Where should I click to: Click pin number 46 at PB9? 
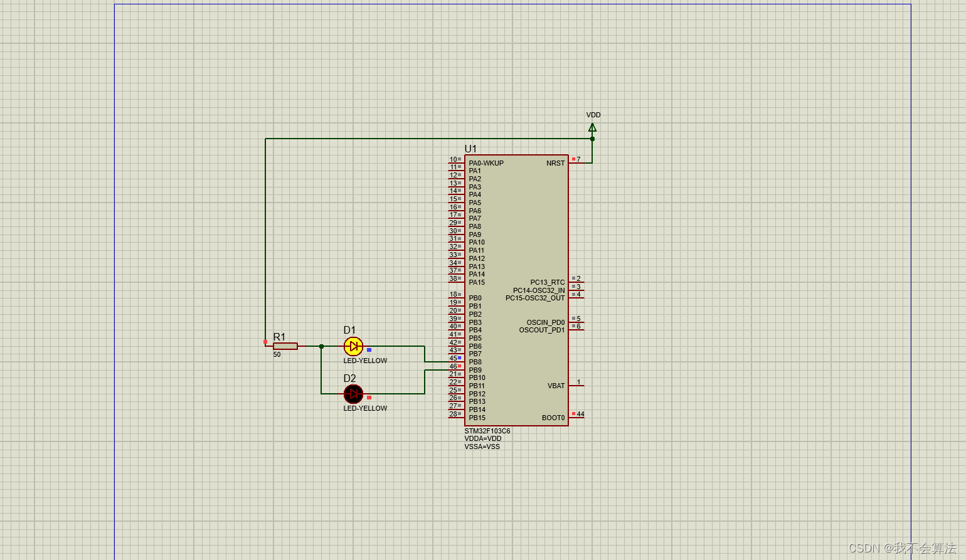point(453,366)
